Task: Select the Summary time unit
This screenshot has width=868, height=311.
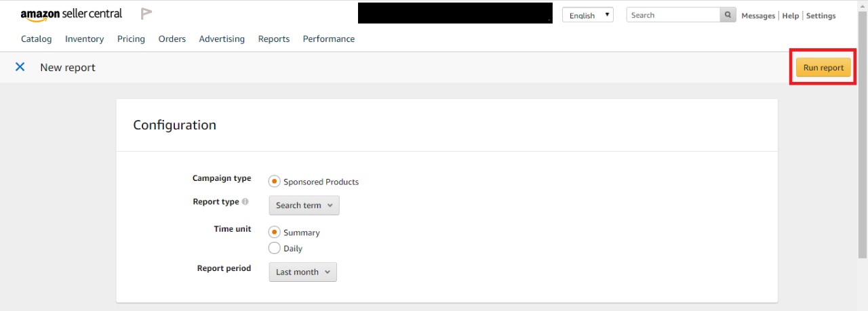Action: [275, 232]
